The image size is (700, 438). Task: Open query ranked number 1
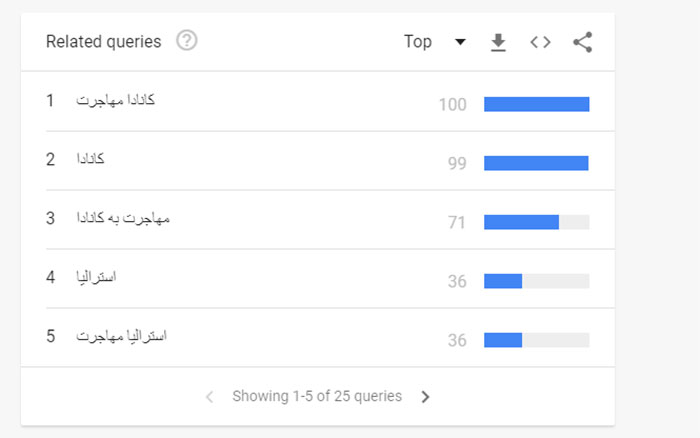(x=115, y=100)
